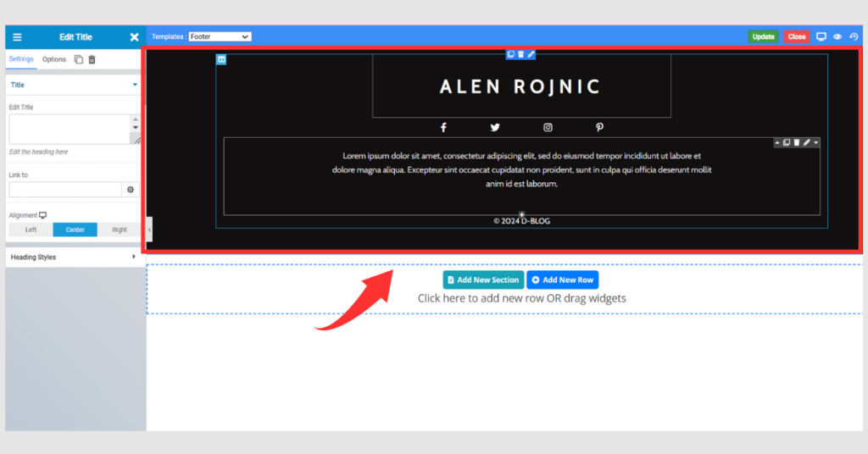Select the Lorem ipsum paragraph text
The height and width of the screenshot is (454, 868).
521,169
